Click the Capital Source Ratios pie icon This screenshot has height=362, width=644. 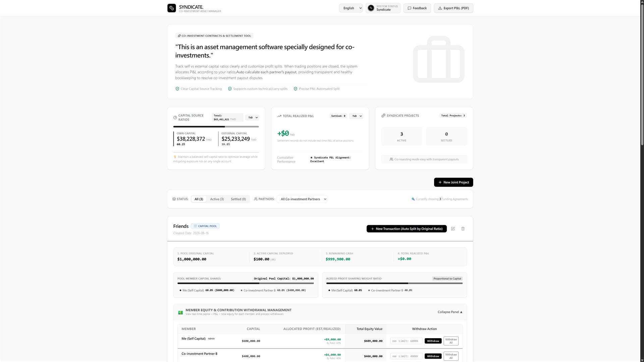[175, 118]
